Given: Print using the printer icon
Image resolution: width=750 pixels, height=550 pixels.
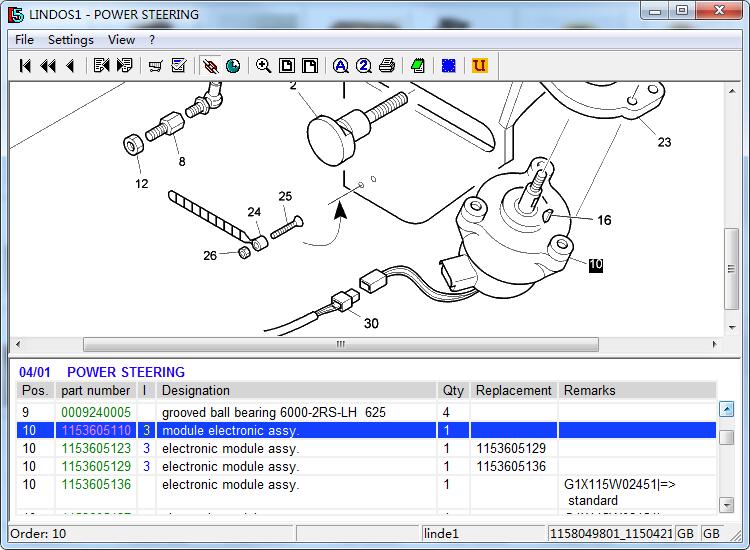Looking at the screenshot, I should [387, 66].
